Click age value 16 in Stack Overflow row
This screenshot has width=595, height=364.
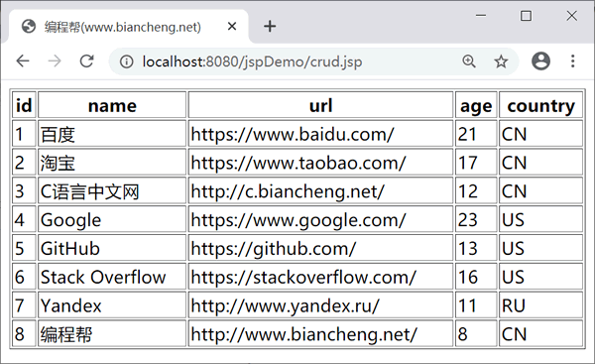click(x=476, y=277)
